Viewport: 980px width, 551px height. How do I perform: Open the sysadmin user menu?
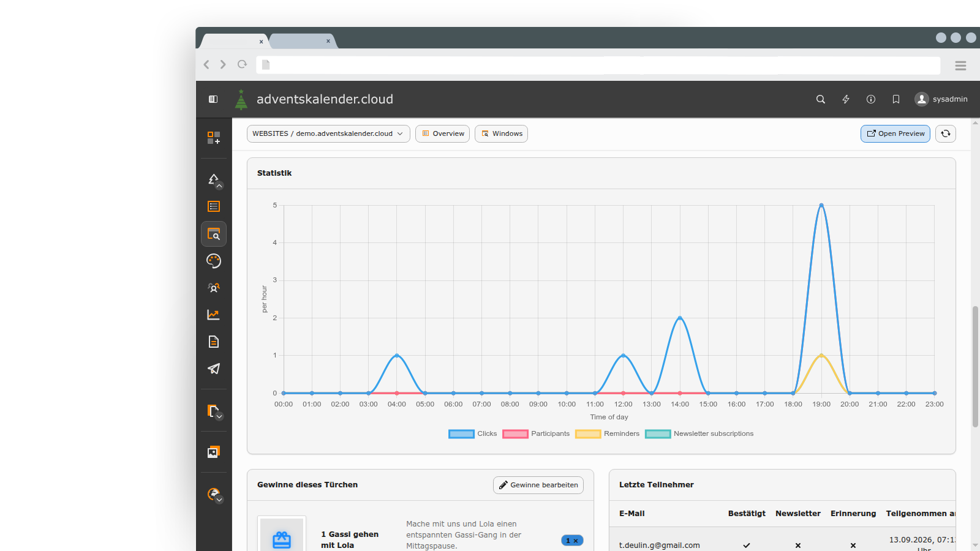tap(941, 99)
